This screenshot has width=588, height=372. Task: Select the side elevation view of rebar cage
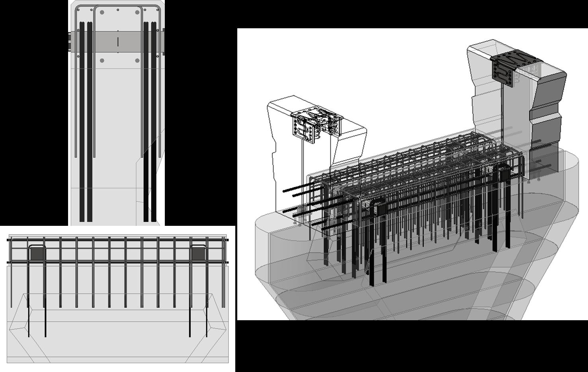117,299
